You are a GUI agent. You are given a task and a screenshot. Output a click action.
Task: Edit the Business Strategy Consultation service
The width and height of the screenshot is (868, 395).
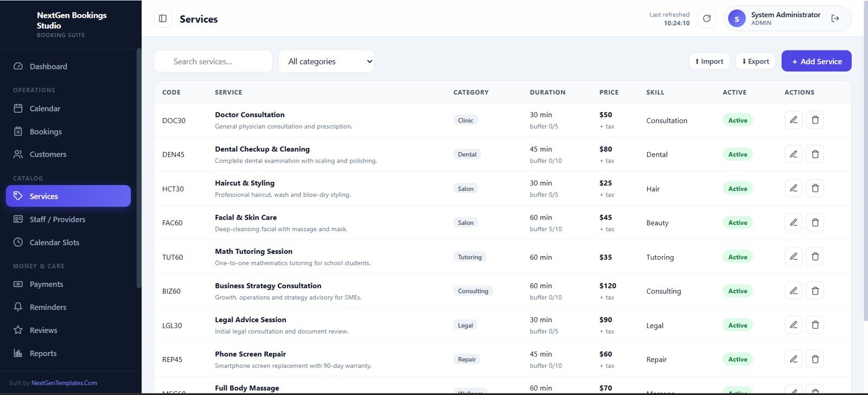point(793,291)
